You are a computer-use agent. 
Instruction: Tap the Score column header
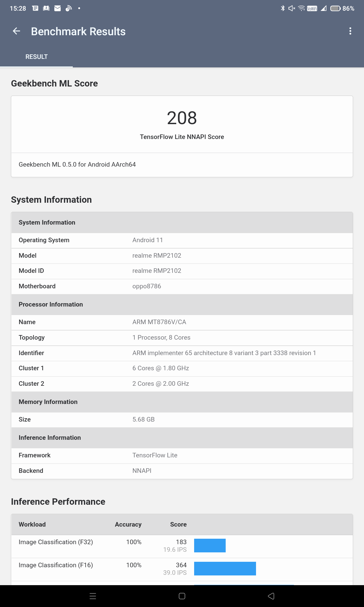click(178, 524)
